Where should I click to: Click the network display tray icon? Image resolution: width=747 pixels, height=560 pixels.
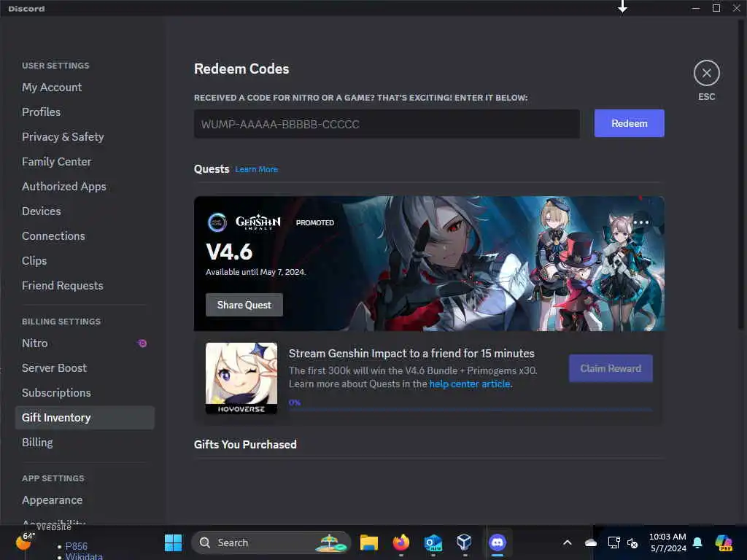(614, 542)
